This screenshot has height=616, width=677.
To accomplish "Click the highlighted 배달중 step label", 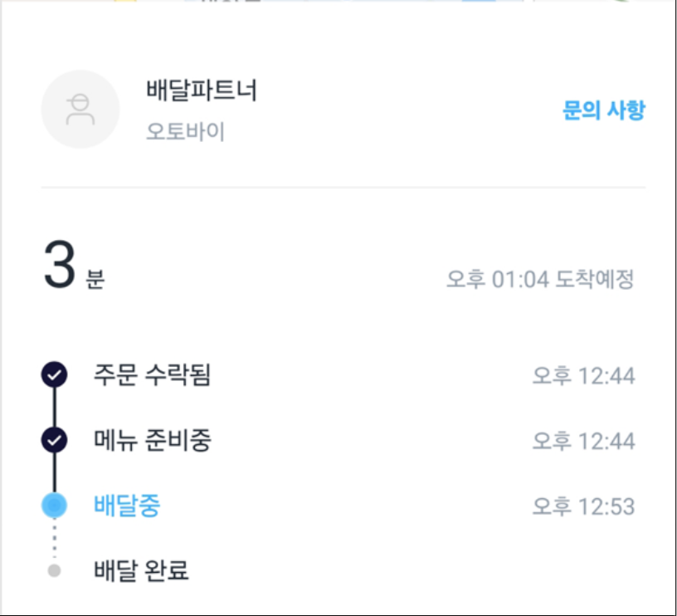I will pyautogui.click(x=127, y=505).
